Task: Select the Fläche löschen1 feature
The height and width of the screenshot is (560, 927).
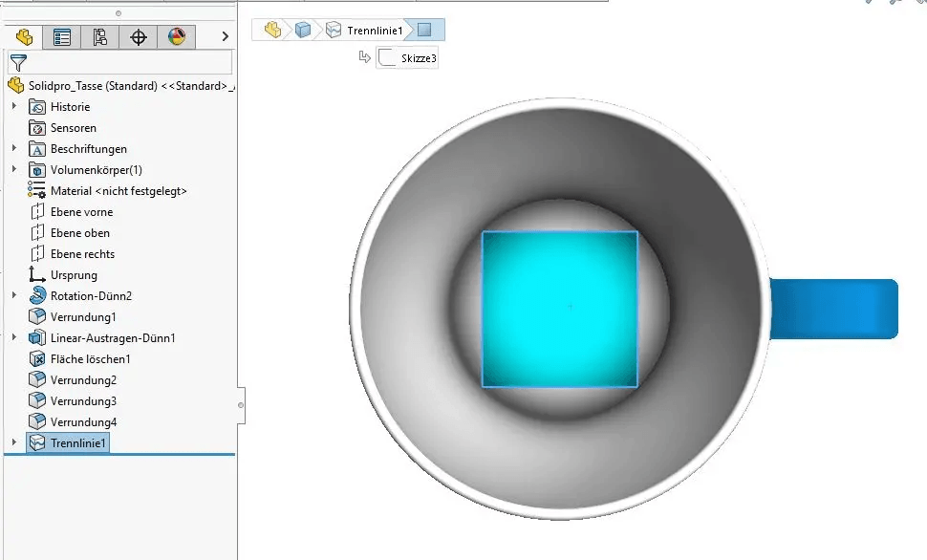Action: coord(90,359)
